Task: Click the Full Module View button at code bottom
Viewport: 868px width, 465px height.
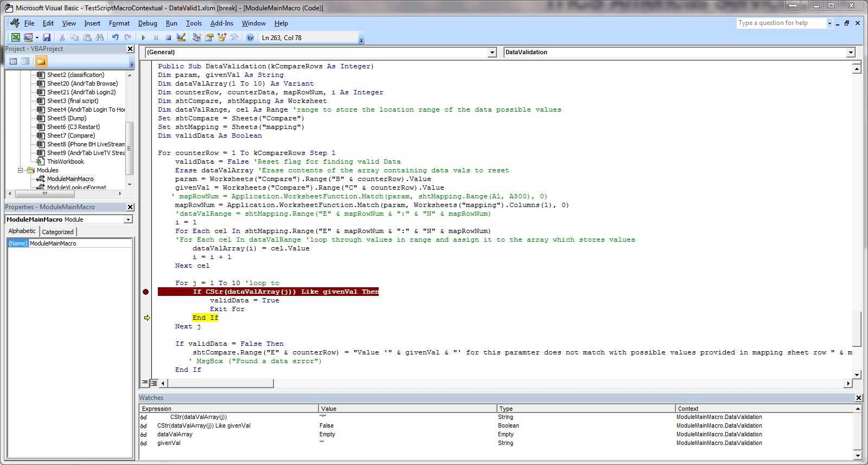Action: tap(154, 383)
